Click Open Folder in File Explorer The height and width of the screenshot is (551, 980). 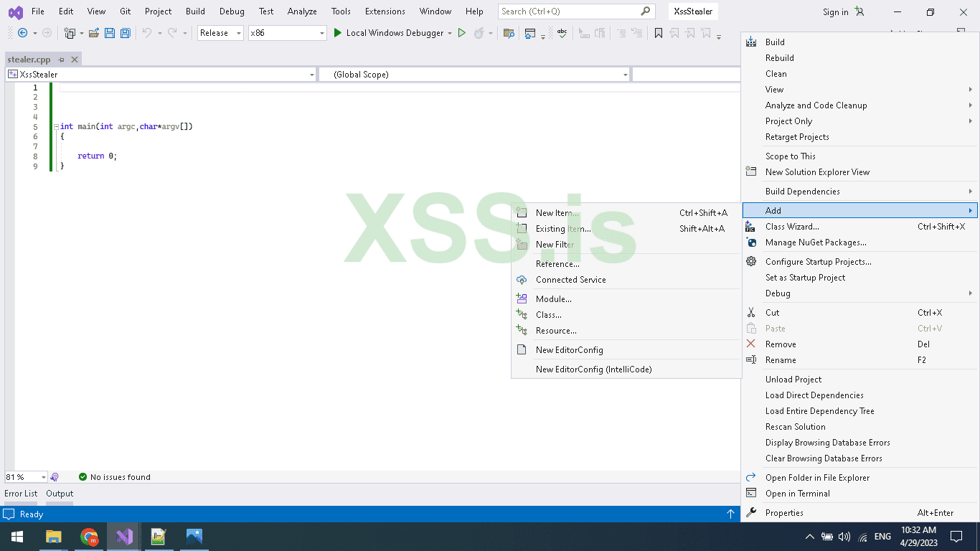pos(859,478)
